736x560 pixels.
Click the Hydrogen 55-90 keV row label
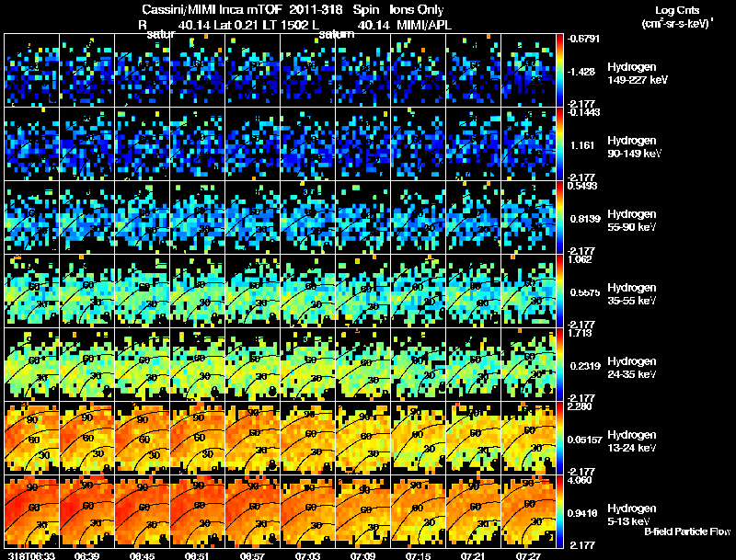point(632,221)
